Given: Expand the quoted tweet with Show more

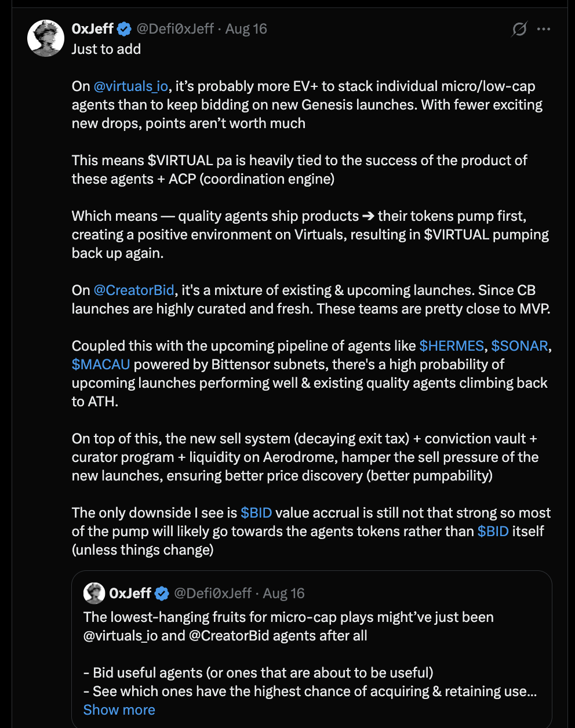Looking at the screenshot, I should pos(119,710).
